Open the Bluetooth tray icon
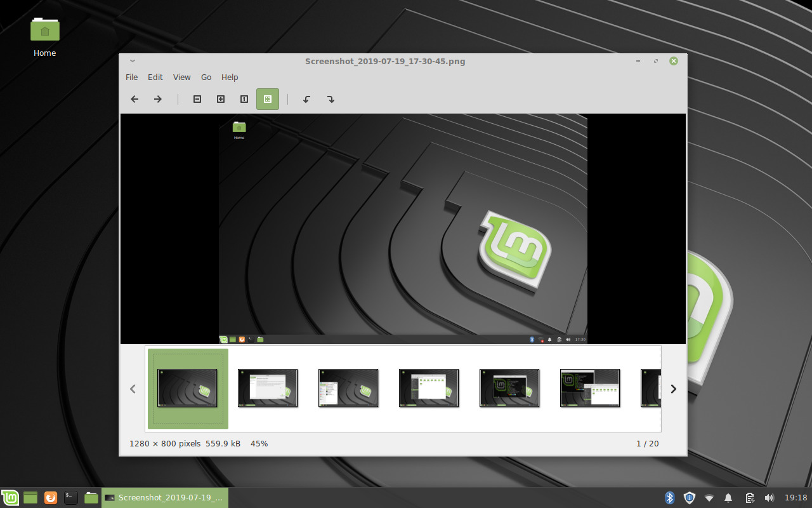The image size is (812, 508). tap(669, 498)
